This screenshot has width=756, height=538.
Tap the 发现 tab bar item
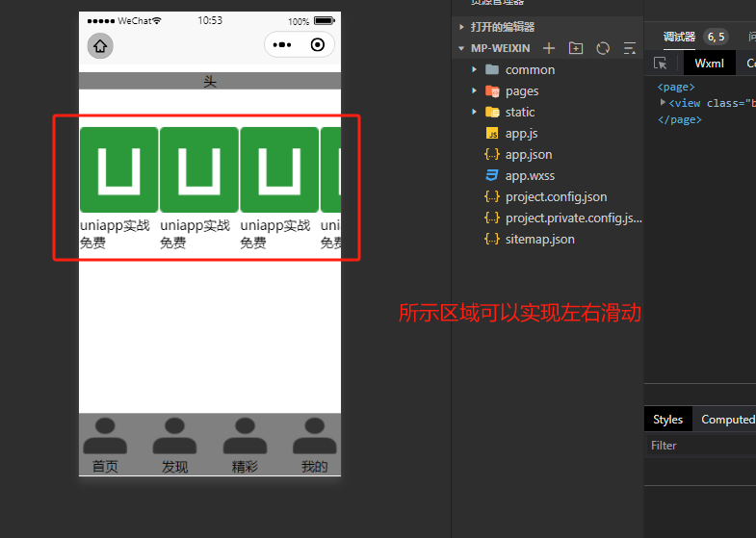pos(174,446)
